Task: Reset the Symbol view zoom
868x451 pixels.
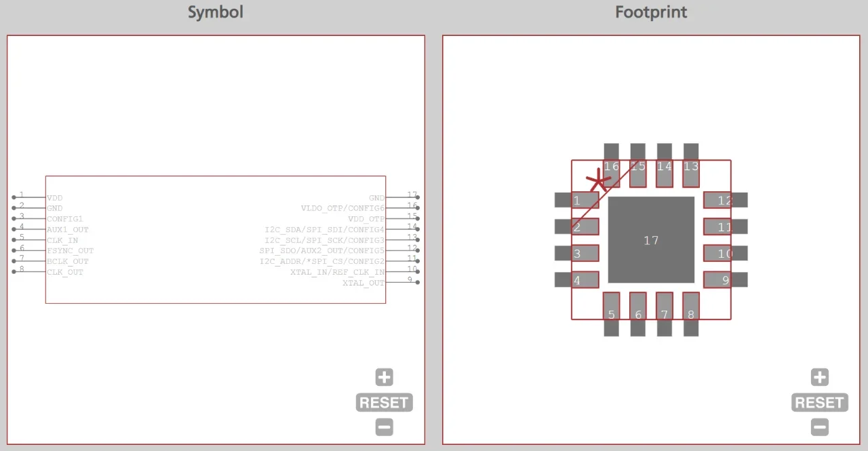Action: (384, 403)
